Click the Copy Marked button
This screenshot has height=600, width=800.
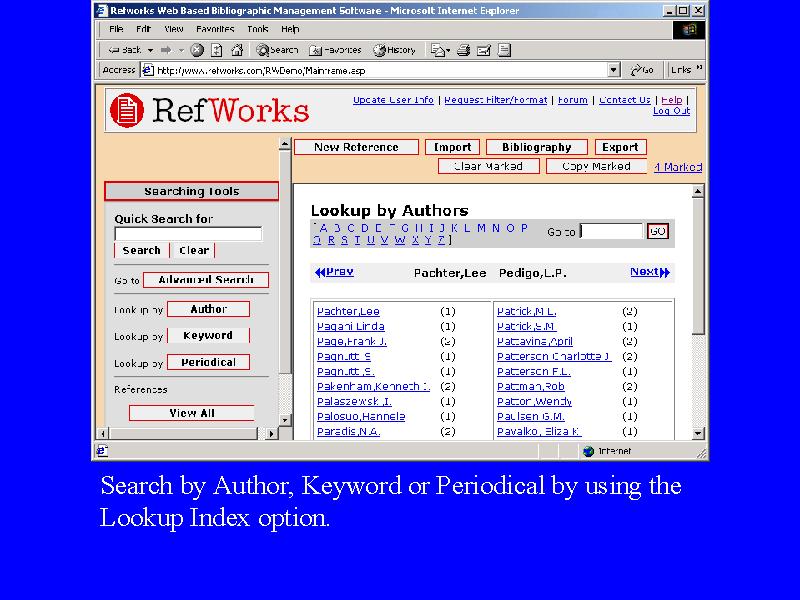[596, 166]
